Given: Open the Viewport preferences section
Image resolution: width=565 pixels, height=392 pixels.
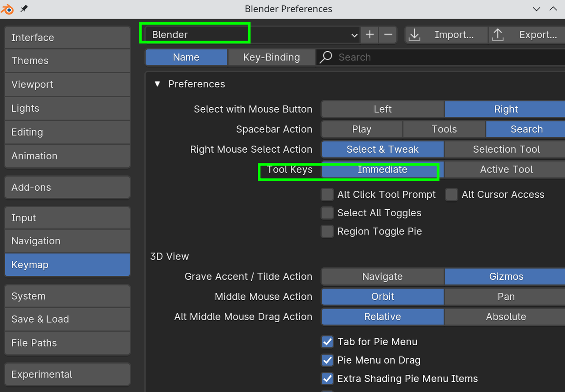Looking at the screenshot, I should [68, 85].
